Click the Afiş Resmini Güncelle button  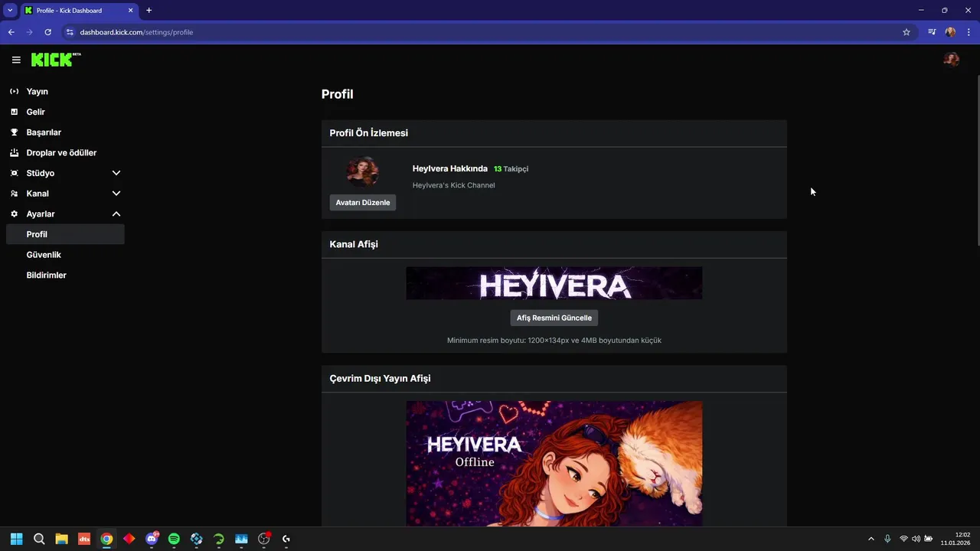click(x=554, y=318)
